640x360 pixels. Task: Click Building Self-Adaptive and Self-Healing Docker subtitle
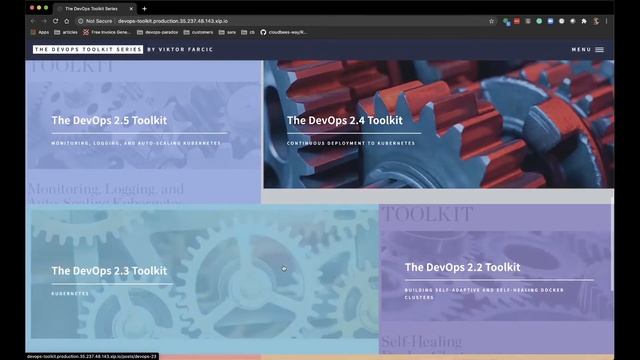click(484, 294)
